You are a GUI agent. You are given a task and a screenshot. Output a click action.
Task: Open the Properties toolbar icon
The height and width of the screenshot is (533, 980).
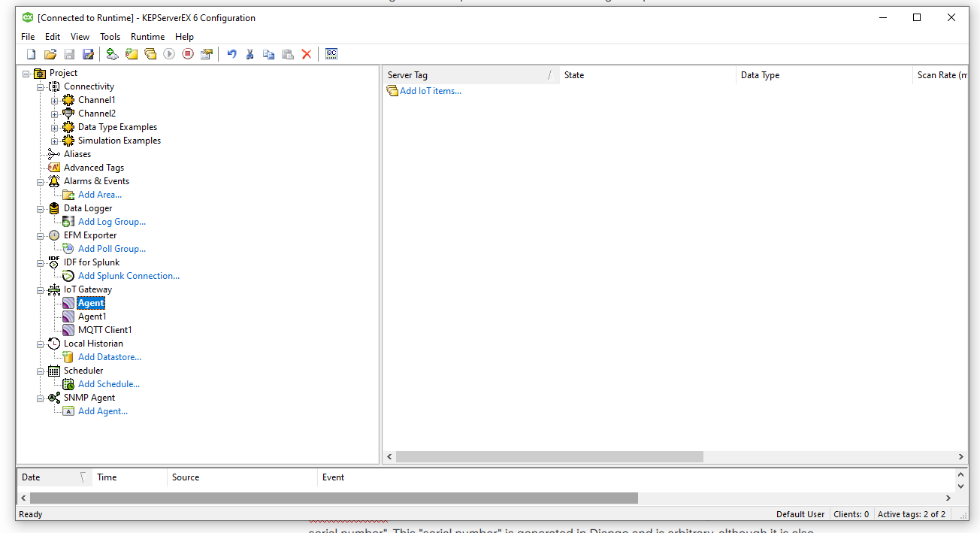coord(207,54)
